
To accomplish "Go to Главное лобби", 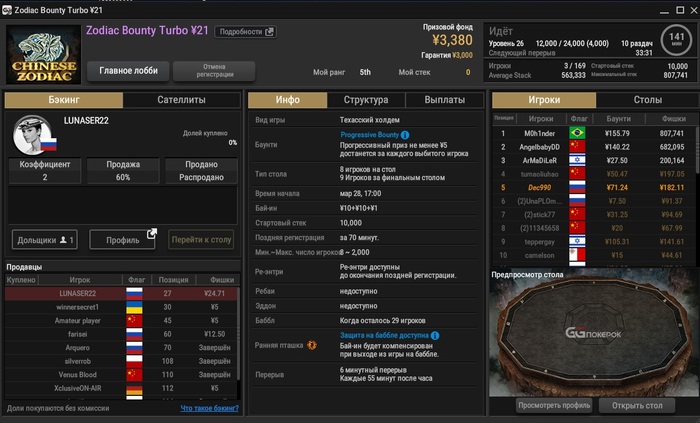I will click(128, 71).
